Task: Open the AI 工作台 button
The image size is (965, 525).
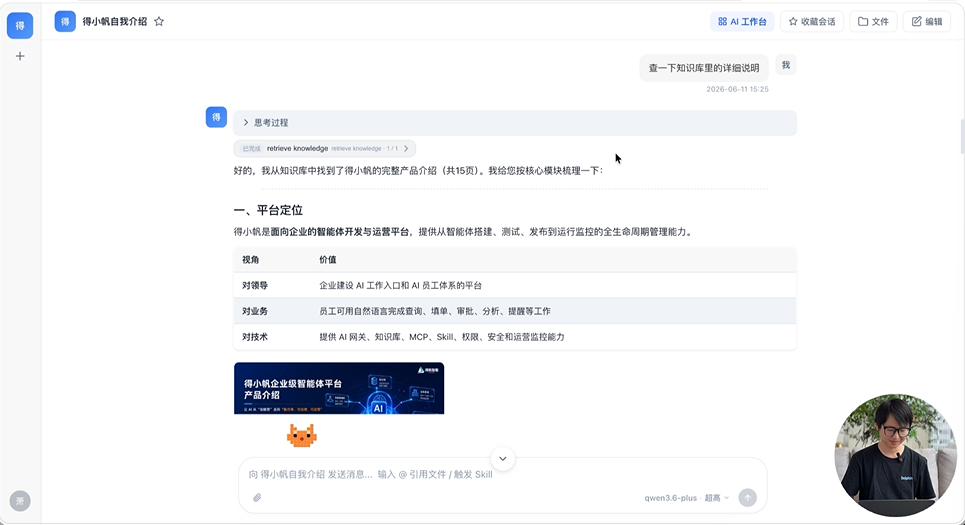Action: tap(742, 22)
